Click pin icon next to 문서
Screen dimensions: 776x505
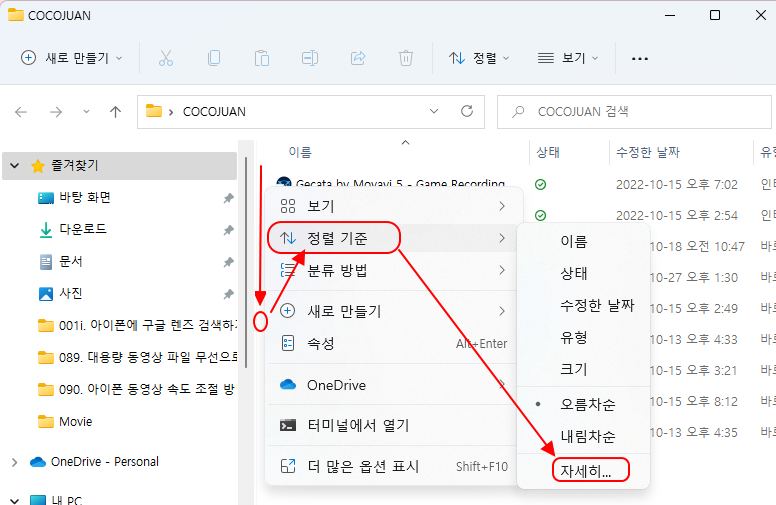click(x=228, y=262)
